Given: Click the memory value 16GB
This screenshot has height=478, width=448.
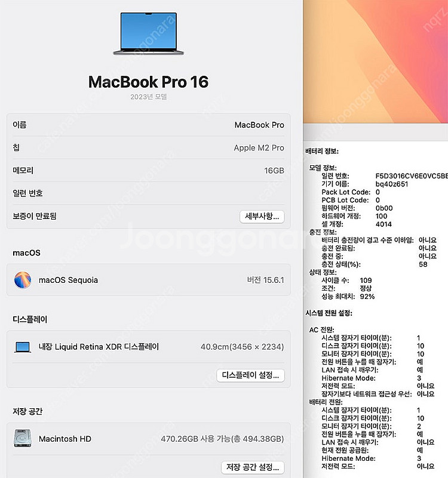Looking at the screenshot, I should [x=274, y=171].
